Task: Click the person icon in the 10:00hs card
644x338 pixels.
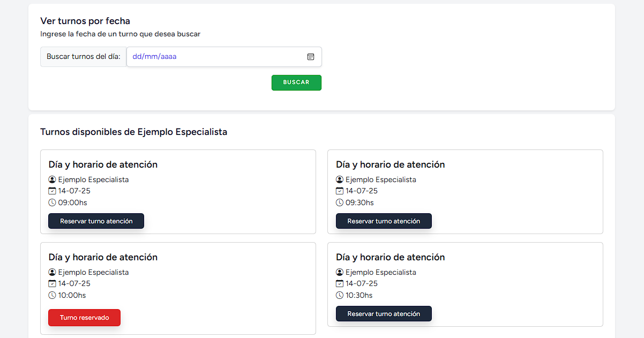Action: pyautogui.click(x=53, y=273)
